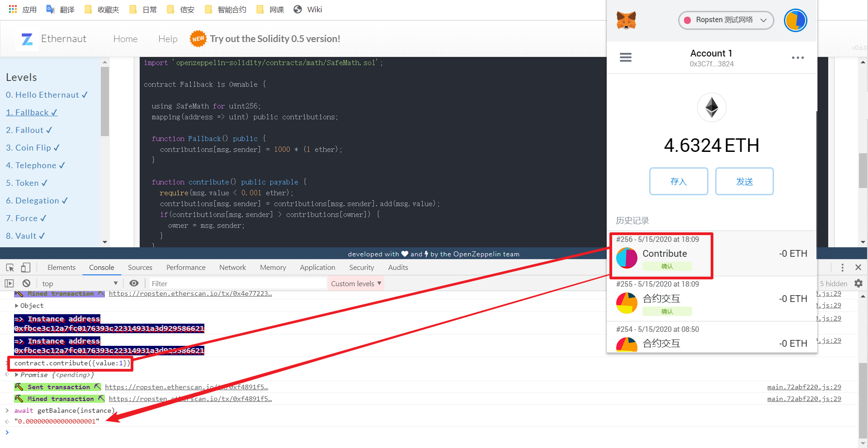The height and width of the screenshot is (448, 868).
Task: Click the Account 1 address label
Action: [x=712, y=64]
